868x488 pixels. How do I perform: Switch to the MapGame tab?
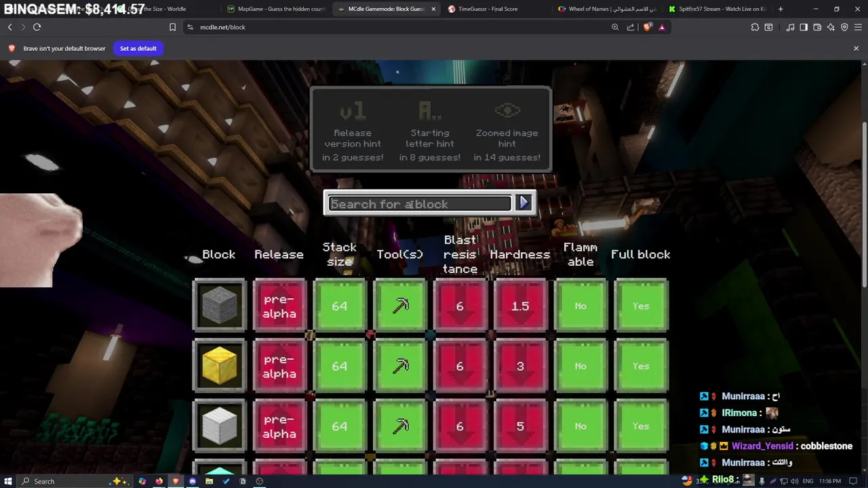click(x=277, y=9)
